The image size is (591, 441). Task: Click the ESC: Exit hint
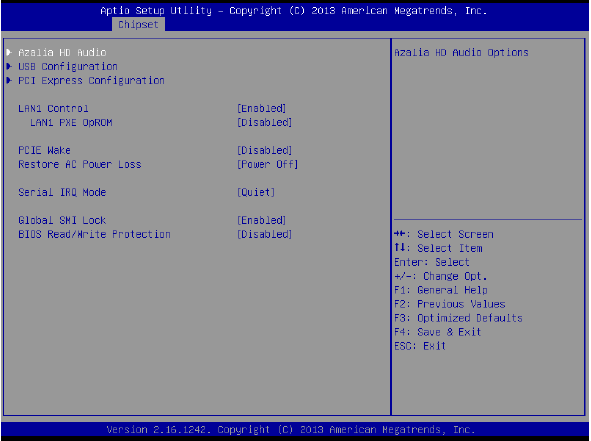tap(420, 346)
